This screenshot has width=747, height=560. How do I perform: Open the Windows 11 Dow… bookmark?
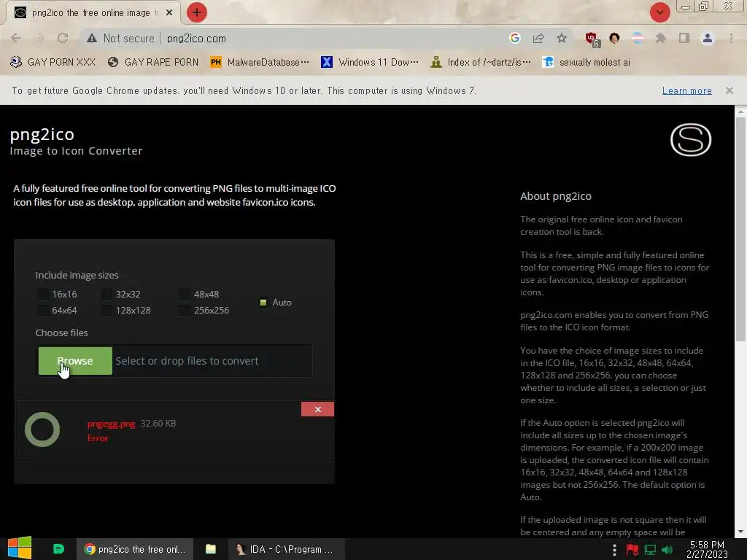click(x=370, y=63)
